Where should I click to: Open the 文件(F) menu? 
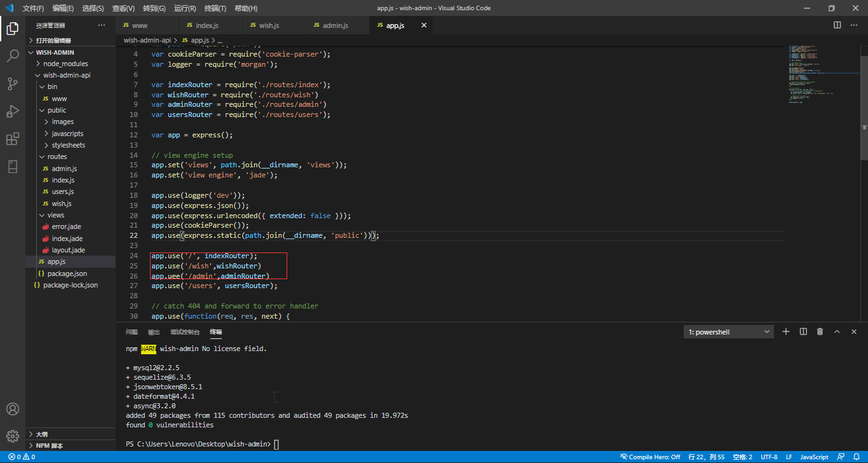[x=33, y=8]
